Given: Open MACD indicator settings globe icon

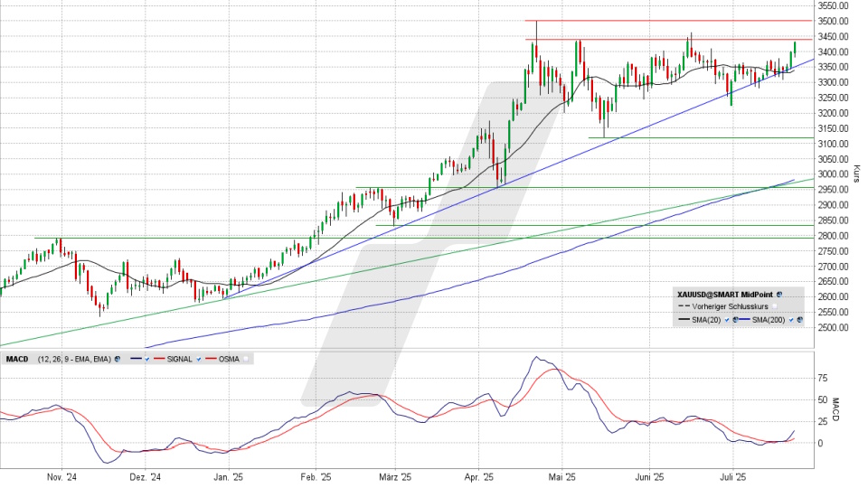Looking at the screenshot, I should 118,359.
